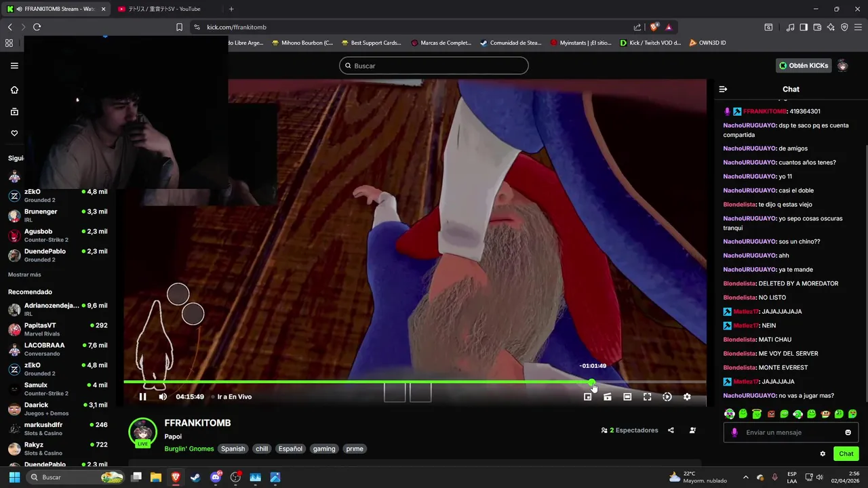Open playback speed circle icon
Viewport: 868px width, 488px height.
667,396
